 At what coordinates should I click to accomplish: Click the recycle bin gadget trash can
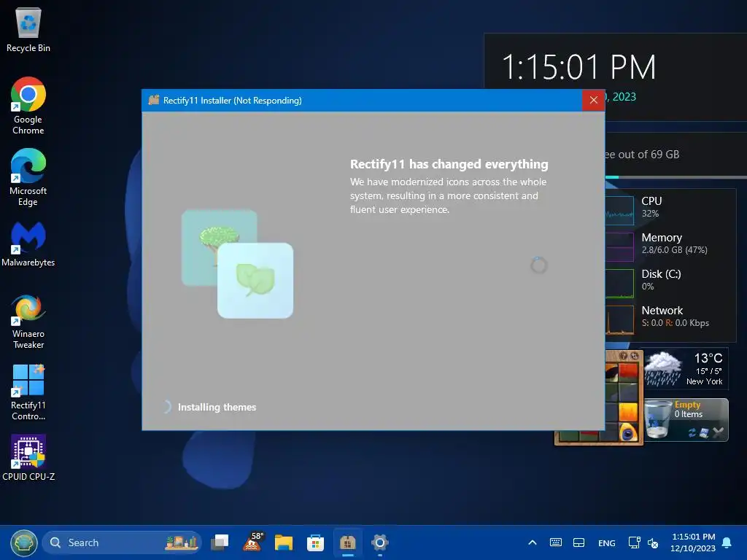coord(659,419)
